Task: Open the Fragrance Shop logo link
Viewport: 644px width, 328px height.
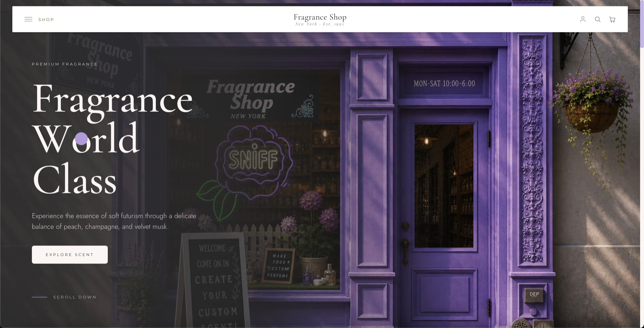Action: pyautogui.click(x=320, y=19)
